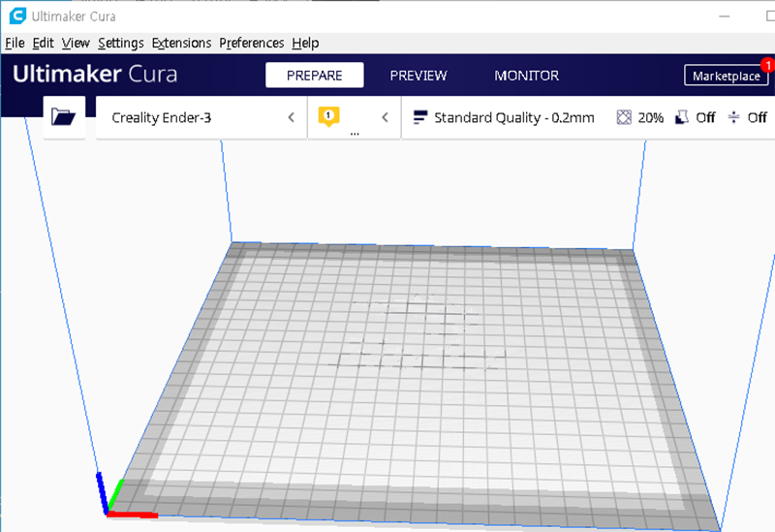The width and height of the screenshot is (775, 532).
Task: Click the support icon showing Off
Action: pyautogui.click(x=682, y=117)
